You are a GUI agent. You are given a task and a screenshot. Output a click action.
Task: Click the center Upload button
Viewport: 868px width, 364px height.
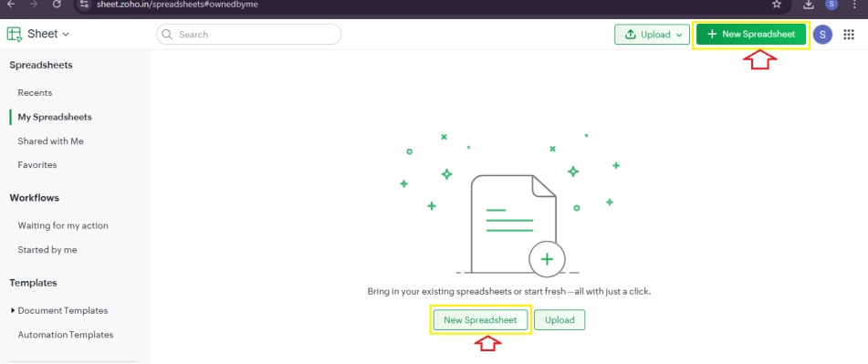(559, 319)
